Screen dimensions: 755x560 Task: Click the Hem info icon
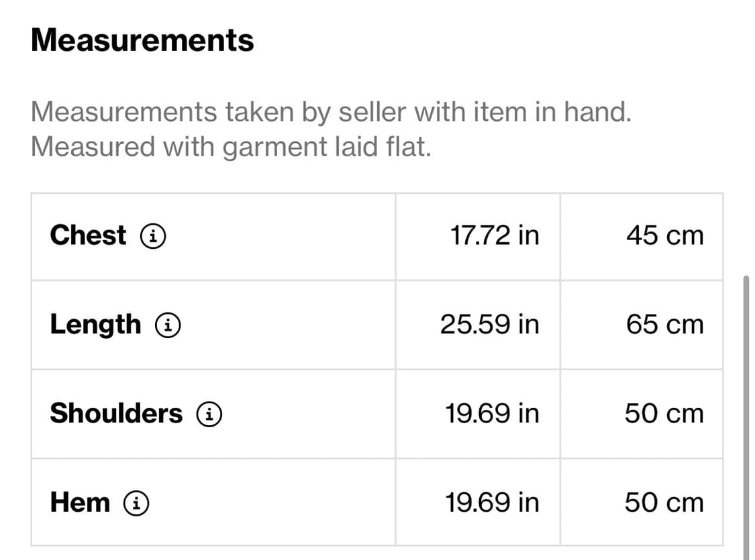136,502
